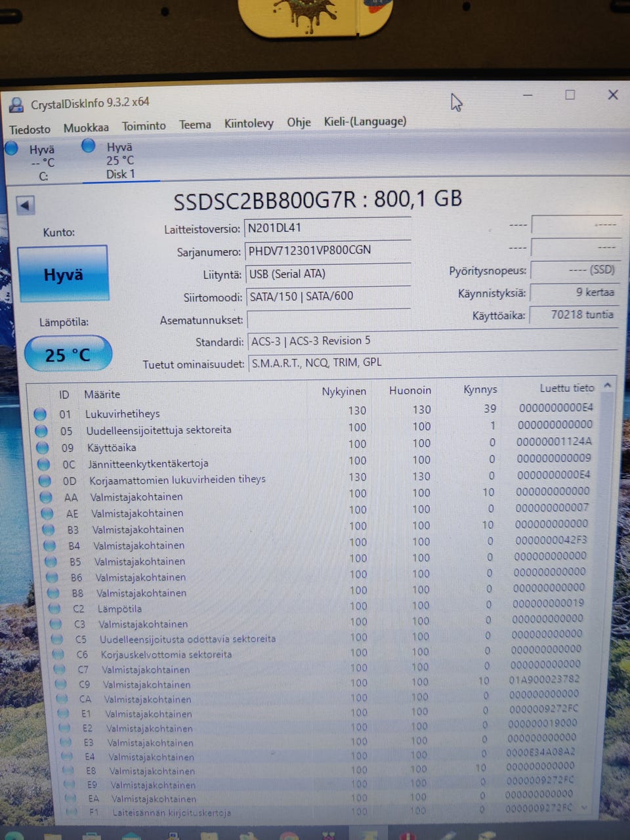The image size is (630, 840).
Task: Click the Nykyinen column header
Action: coord(344,392)
